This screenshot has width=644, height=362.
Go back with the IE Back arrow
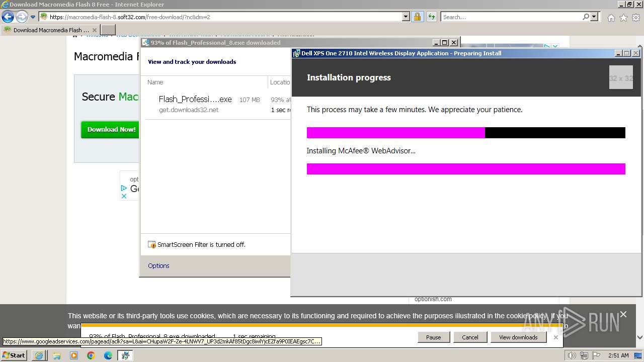pyautogui.click(x=8, y=17)
